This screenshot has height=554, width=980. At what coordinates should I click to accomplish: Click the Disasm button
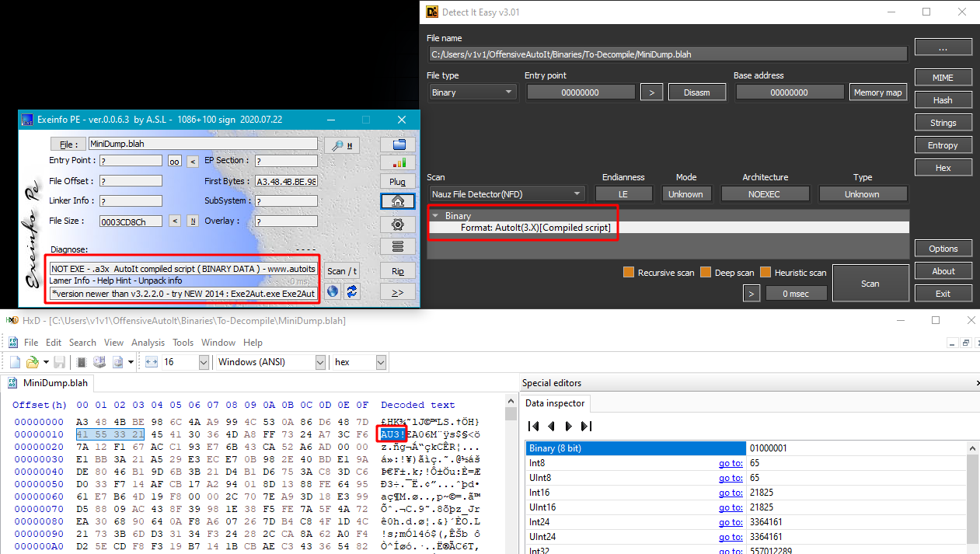pyautogui.click(x=697, y=92)
